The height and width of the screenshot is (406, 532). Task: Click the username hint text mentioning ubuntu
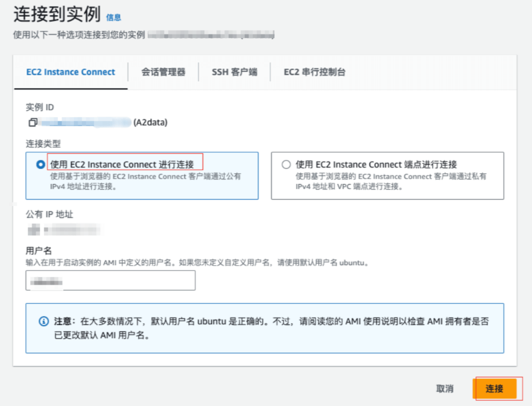197,263
